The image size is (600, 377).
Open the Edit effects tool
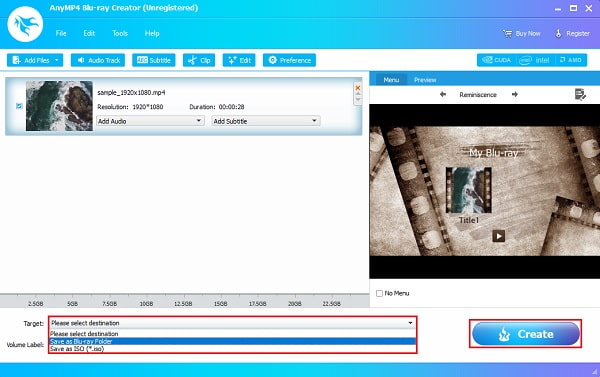pos(239,60)
